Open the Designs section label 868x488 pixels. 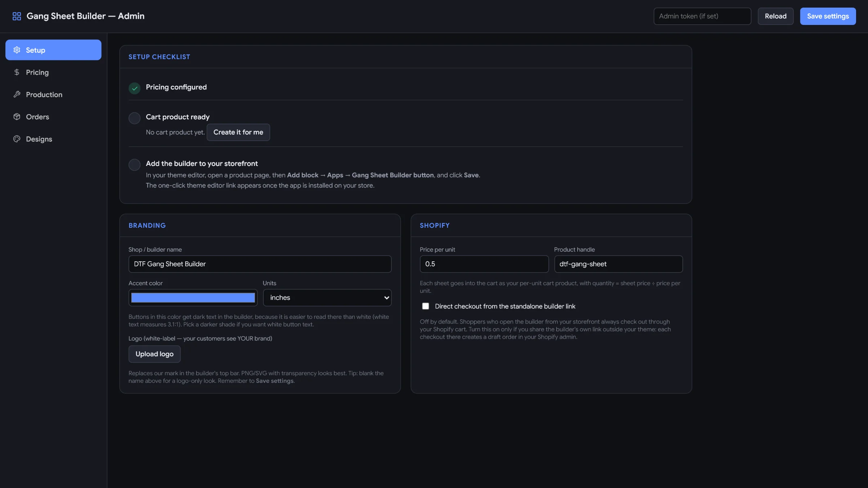pos(39,139)
